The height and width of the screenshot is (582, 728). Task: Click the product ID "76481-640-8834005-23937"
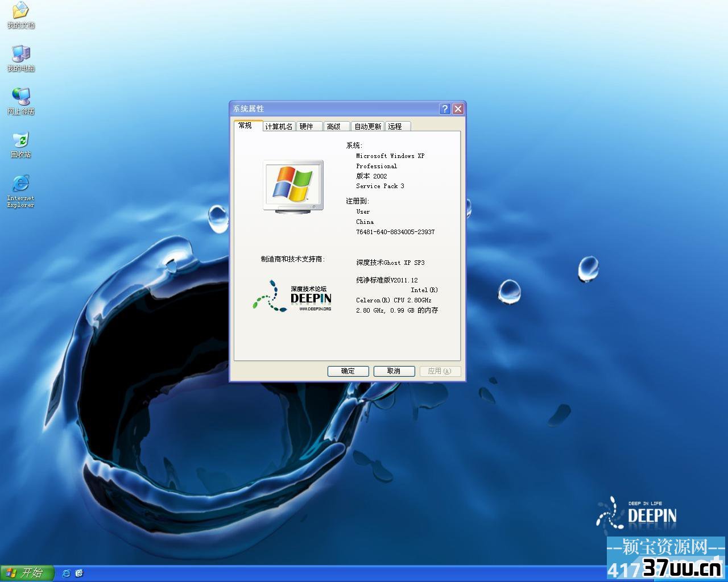click(x=395, y=232)
